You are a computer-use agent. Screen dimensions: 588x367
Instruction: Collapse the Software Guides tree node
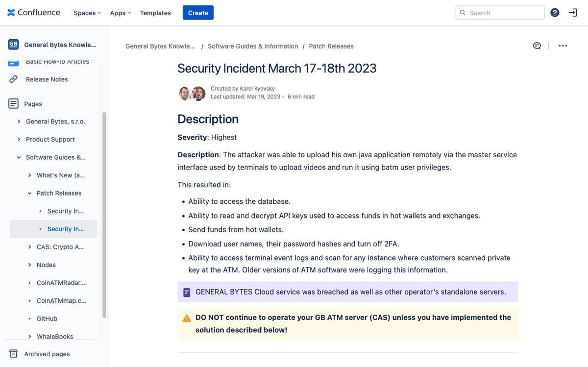(19, 157)
